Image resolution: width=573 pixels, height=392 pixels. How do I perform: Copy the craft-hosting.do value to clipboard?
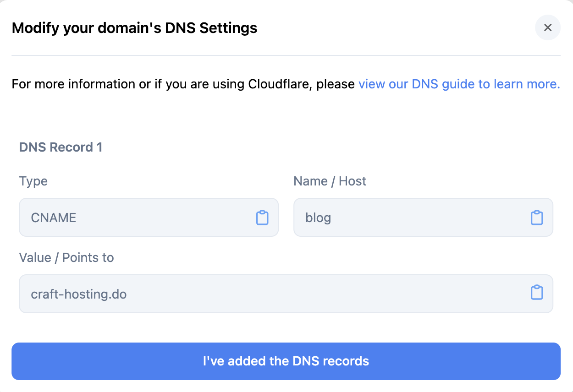(537, 294)
